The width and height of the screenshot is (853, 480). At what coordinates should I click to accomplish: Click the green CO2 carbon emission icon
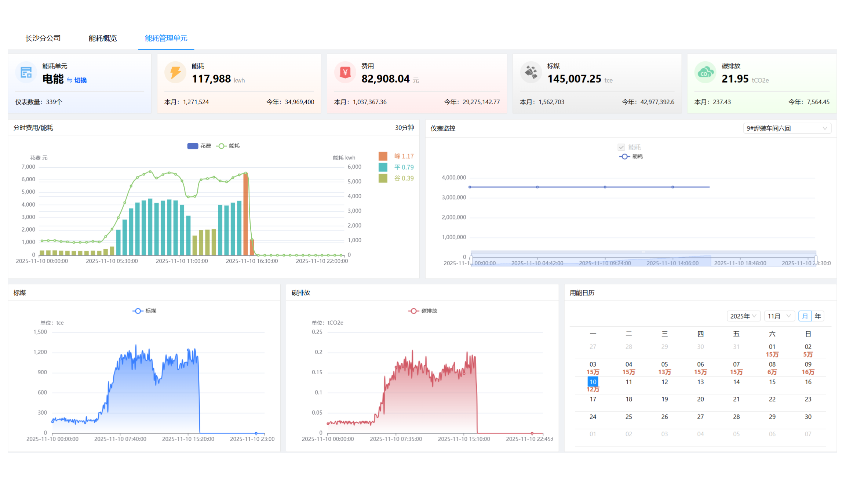tap(705, 72)
